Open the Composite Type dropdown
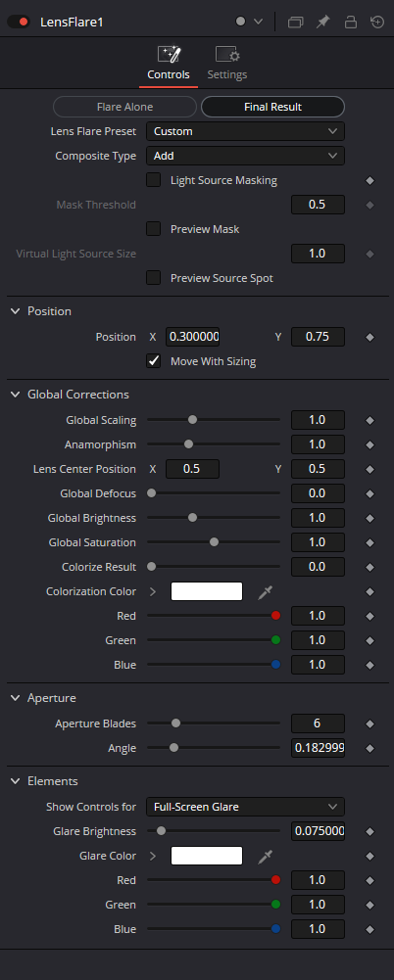The height and width of the screenshot is (980, 394). pyautogui.click(x=245, y=156)
